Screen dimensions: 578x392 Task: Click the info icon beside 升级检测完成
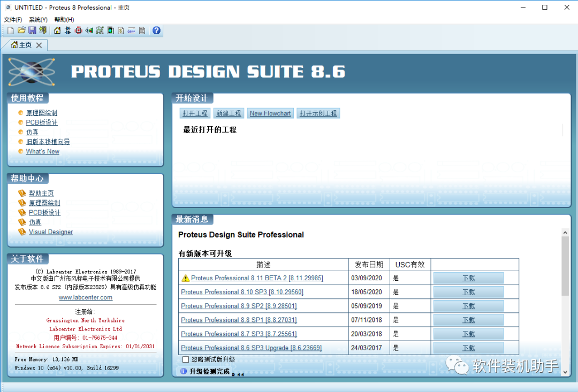[183, 371]
